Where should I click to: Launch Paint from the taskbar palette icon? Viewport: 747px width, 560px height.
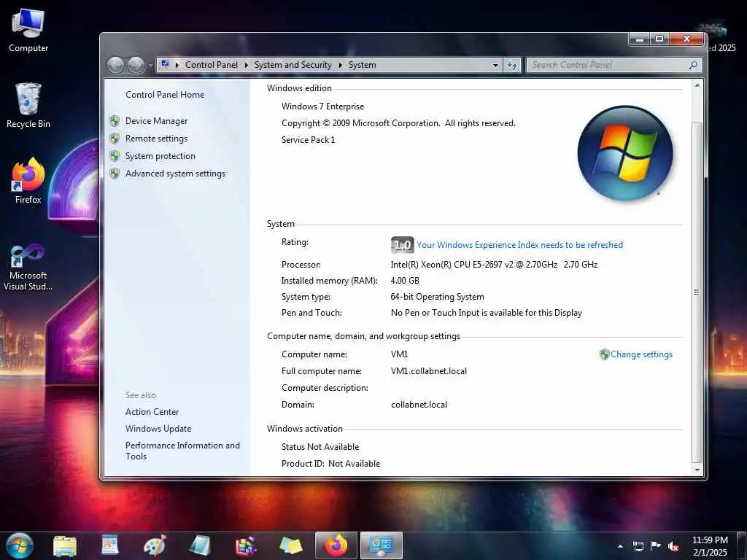pyautogui.click(x=155, y=545)
